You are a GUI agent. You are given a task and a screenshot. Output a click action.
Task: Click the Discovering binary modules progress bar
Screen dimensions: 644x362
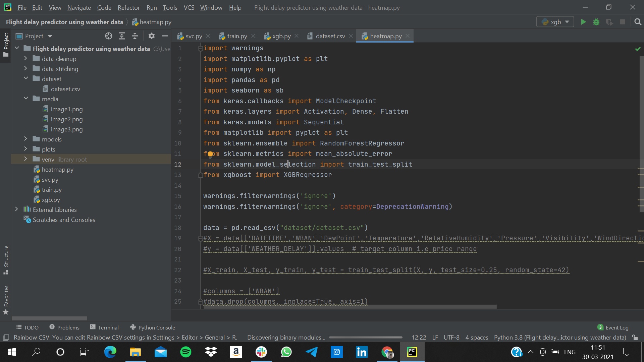(x=366, y=338)
